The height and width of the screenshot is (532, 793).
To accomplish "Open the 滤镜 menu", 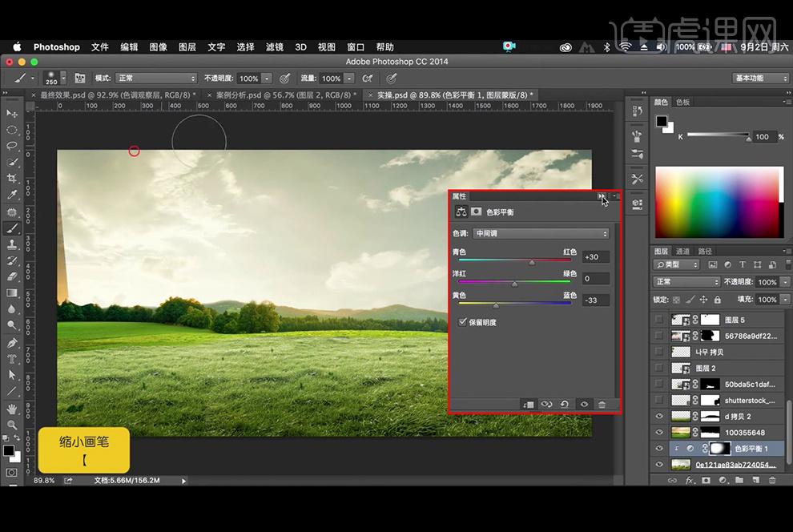I will click(275, 47).
